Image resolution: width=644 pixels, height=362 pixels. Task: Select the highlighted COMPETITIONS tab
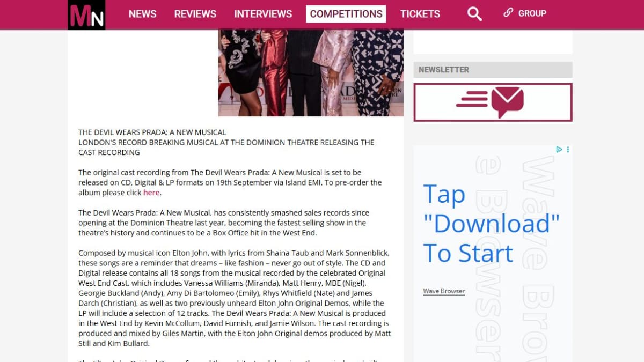click(x=346, y=14)
